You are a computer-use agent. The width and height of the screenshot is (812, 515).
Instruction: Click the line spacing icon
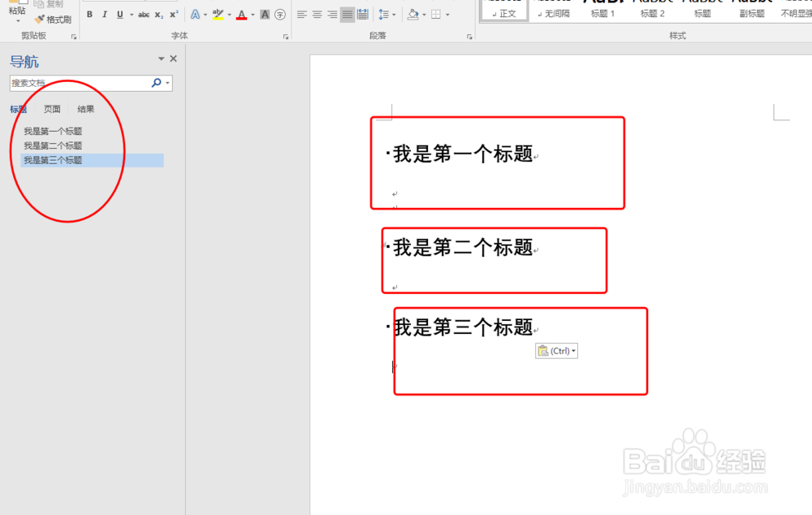(x=384, y=15)
